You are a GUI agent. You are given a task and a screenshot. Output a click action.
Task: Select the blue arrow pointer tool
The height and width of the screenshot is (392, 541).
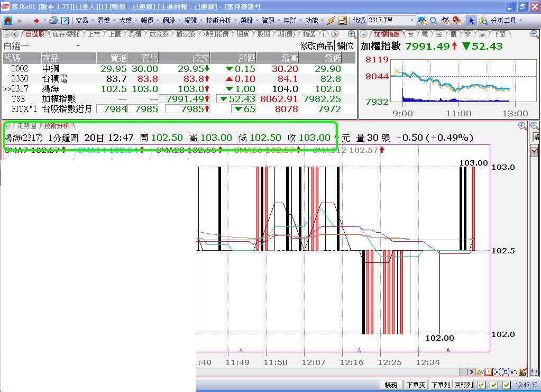(x=471, y=21)
